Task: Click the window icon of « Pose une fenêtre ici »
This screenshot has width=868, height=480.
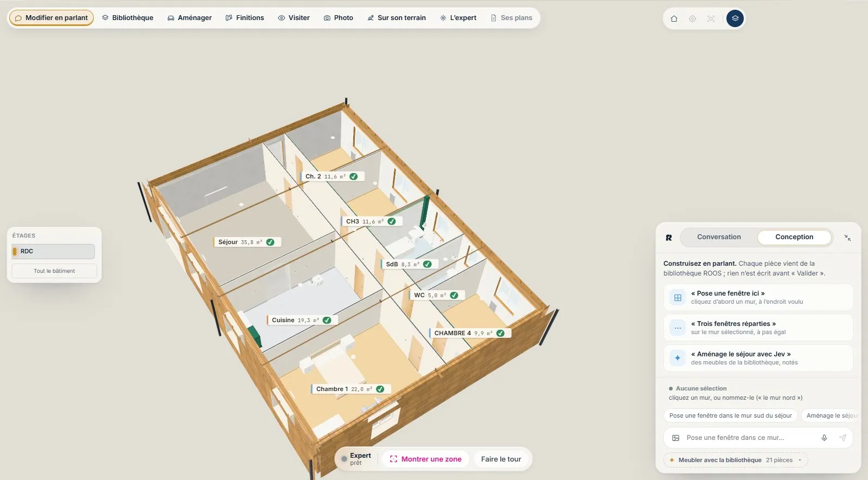Action: [678, 297]
